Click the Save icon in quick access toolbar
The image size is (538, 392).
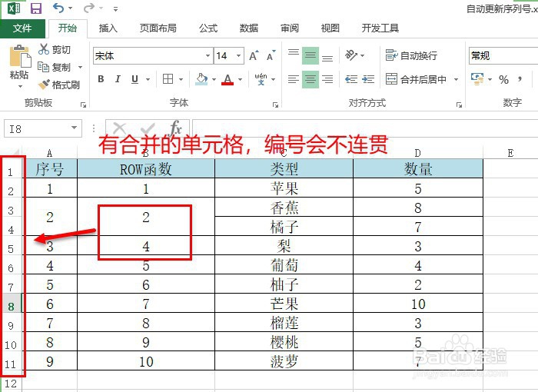[35, 8]
